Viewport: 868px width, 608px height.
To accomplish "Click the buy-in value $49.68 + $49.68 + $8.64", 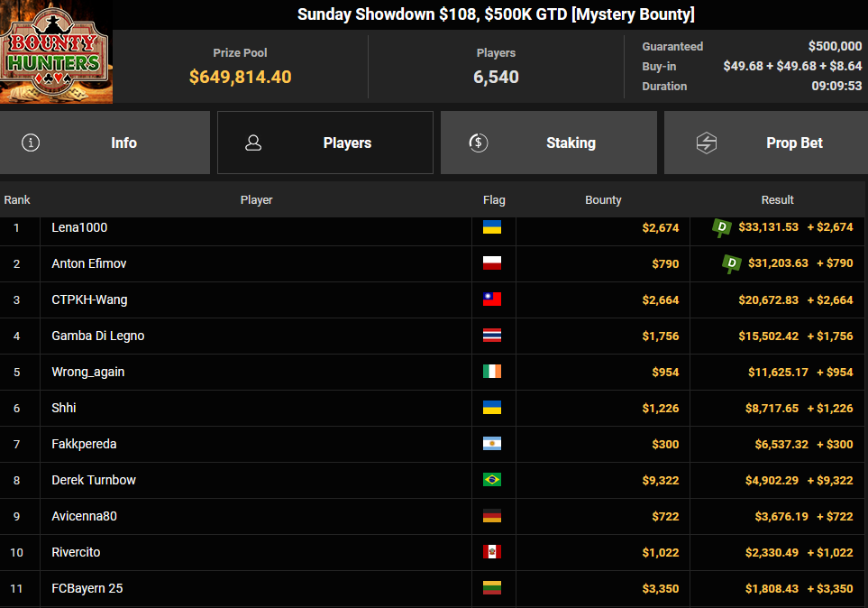I will click(x=792, y=66).
